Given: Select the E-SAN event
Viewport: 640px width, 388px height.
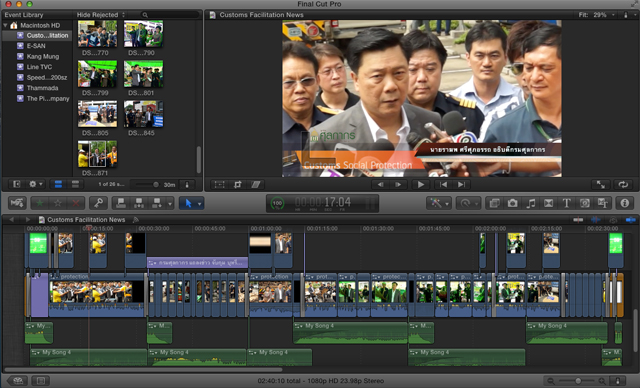Looking at the screenshot, I should pyautogui.click(x=36, y=46).
